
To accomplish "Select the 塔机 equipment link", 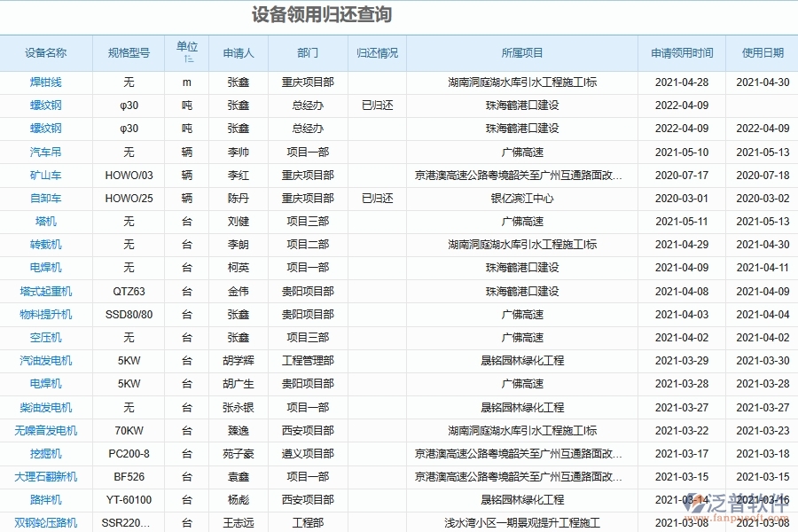I will (x=46, y=221).
